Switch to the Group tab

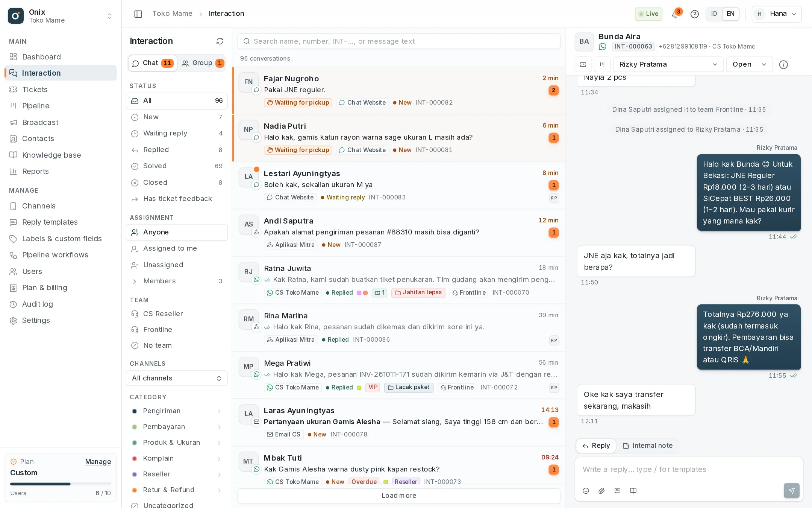pos(203,63)
